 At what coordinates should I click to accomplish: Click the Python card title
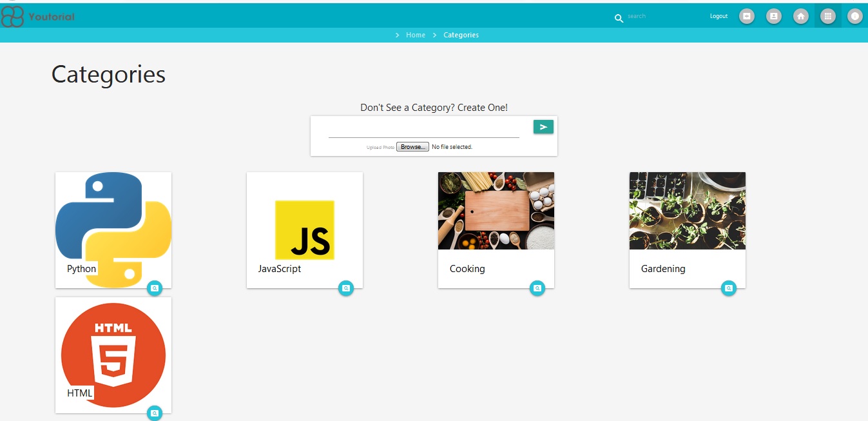pyautogui.click(x=82, y=269)
